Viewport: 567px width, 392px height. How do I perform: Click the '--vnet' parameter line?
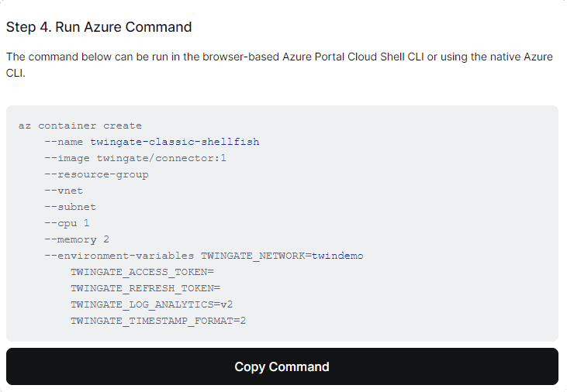(x=64, y=191)
